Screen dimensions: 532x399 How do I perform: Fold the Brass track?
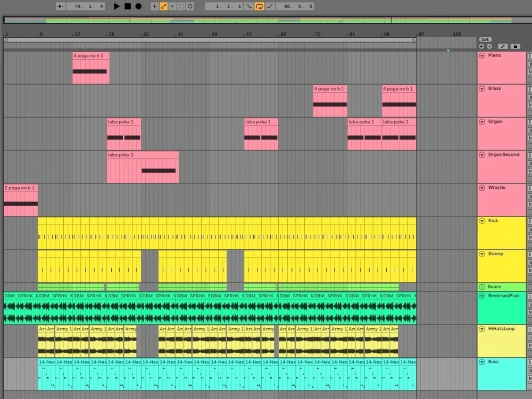[x=482, y=88]
